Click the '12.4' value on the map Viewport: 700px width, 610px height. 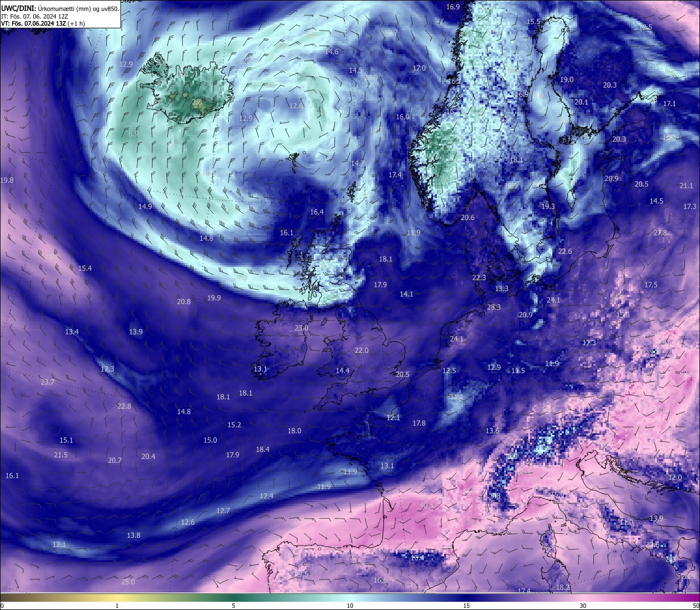tap(266, 496)
